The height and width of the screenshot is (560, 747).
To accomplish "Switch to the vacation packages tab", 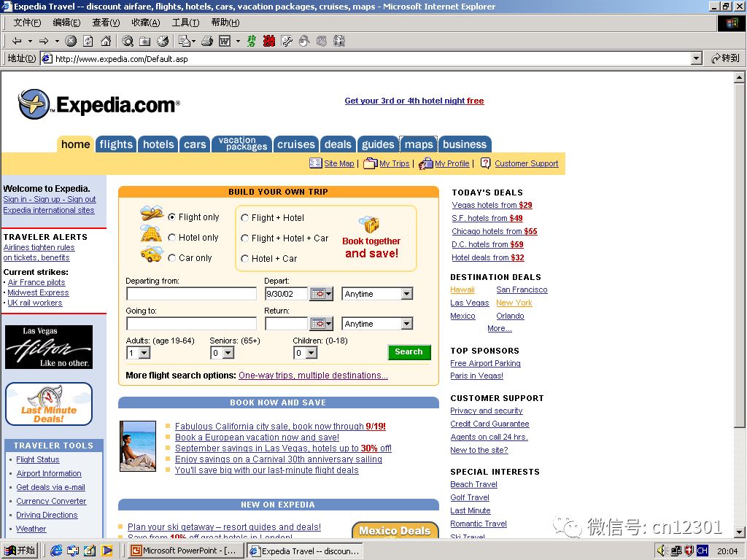I will click(x=242, y=144).
